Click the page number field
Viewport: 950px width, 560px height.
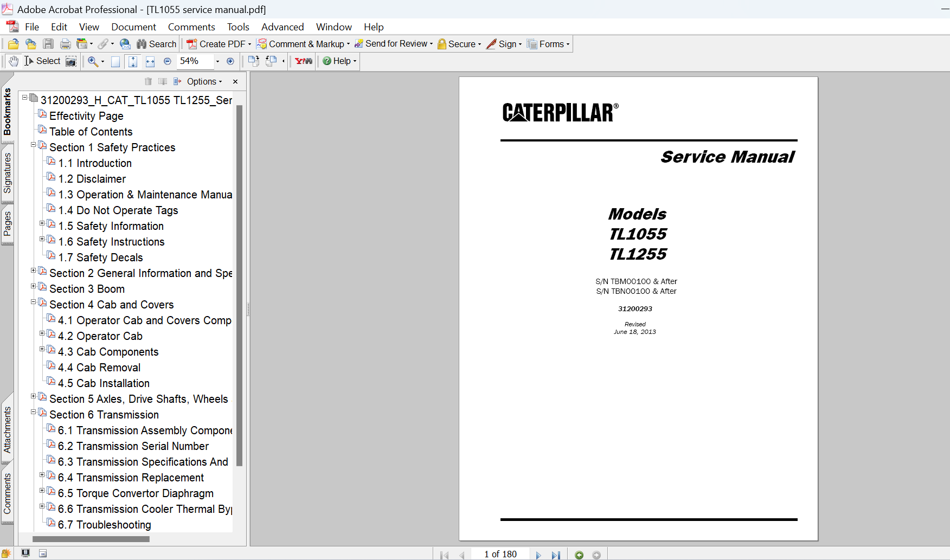pyautogui.click(x=499, y=554)
